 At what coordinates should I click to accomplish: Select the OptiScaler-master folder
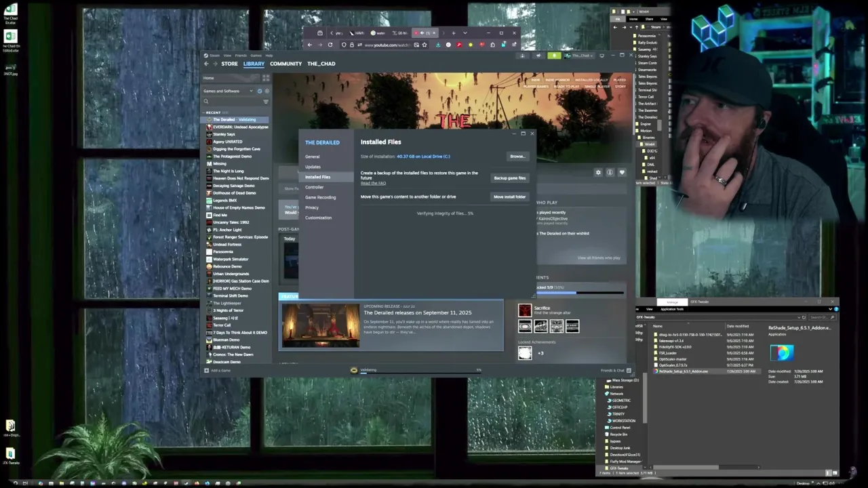(x=673, y=359)
